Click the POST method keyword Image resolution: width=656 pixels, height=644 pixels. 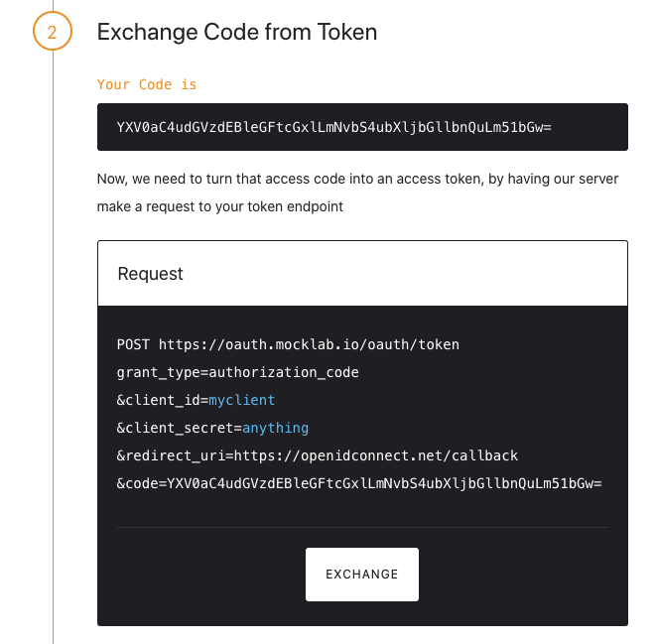tap(134, 344)
